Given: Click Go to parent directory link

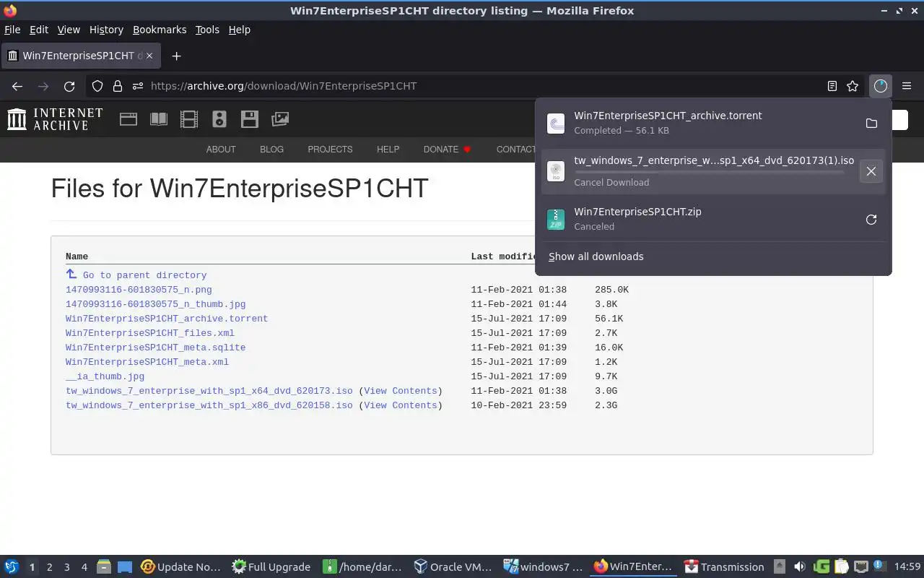Looking at the screenshot, I should coord(144,275).
